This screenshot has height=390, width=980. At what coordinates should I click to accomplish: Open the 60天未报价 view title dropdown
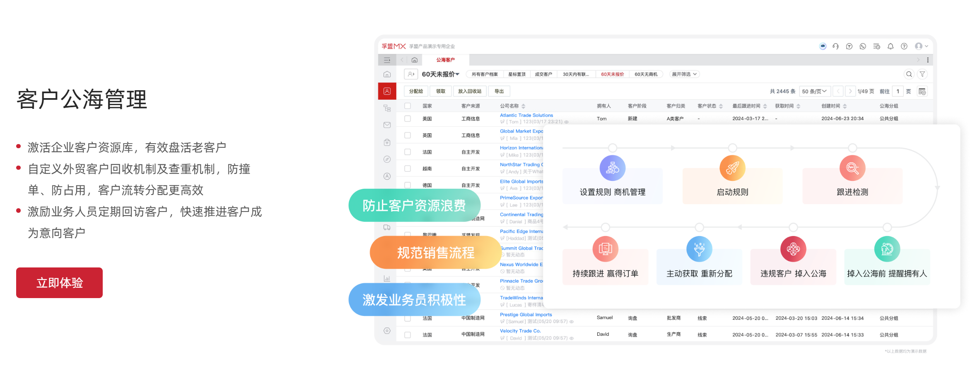440,74
